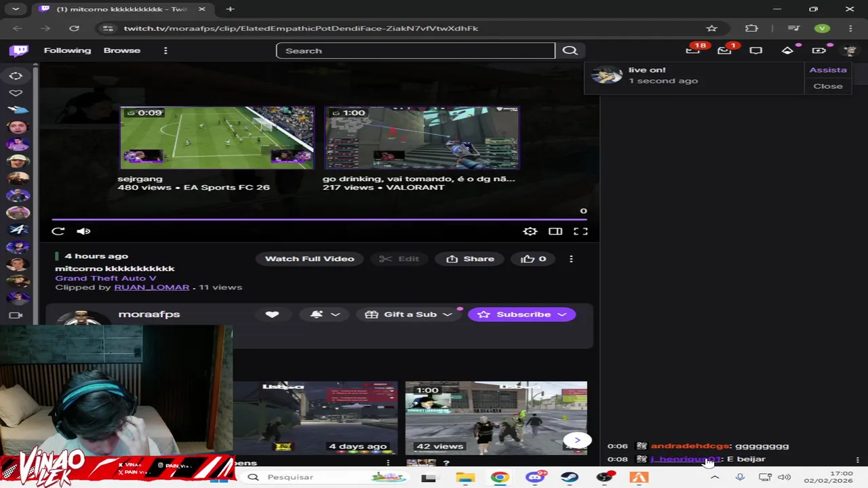This screenshot has width=868, height=488.
Task: Open player settings gear
Action: click(530, 231)
